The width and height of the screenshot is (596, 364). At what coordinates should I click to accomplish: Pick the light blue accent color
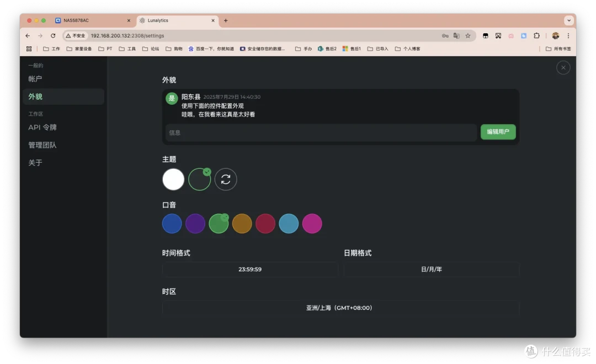pos(289,223)
